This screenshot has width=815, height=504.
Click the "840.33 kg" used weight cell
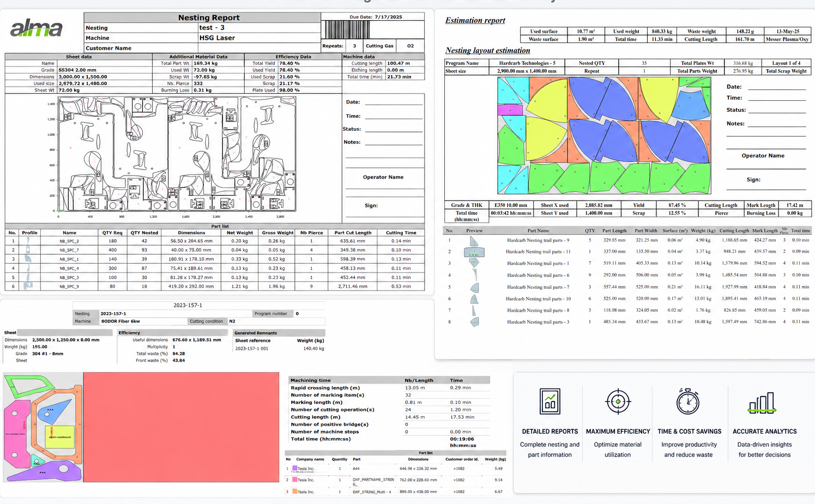[662, 31]
